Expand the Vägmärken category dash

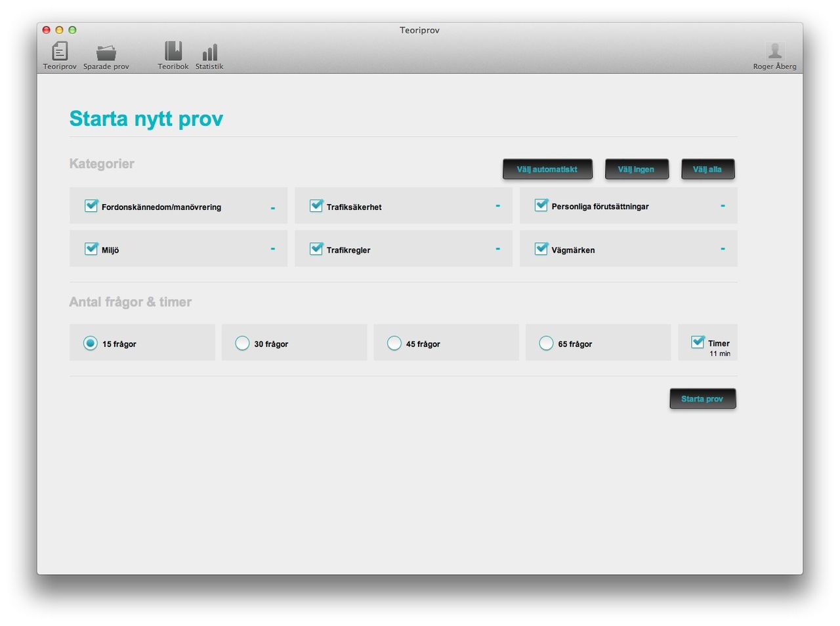tap(723, 249)
